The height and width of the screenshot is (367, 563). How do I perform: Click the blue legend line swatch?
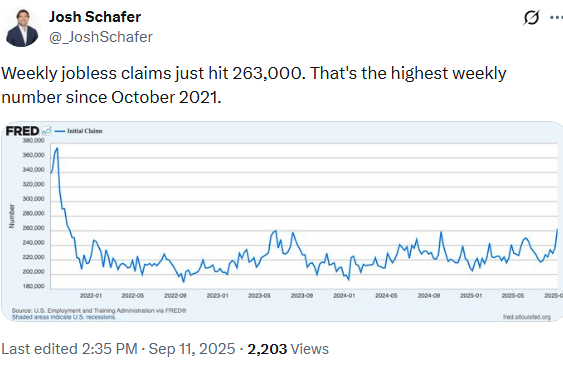(60, 131)
